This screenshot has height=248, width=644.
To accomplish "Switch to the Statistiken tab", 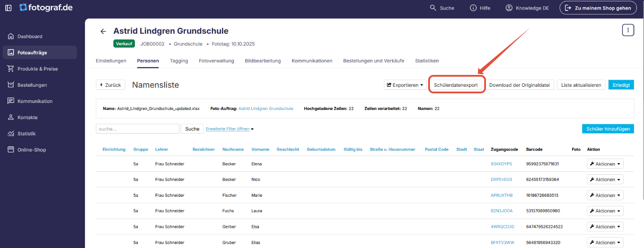I will click(x=427, y=61).
